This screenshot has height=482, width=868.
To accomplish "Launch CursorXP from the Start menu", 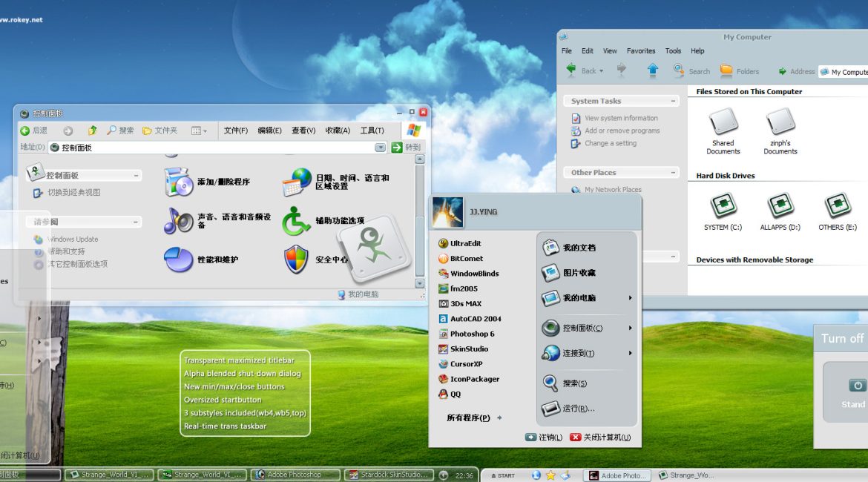I will pyautogui.click(x=461, y=364).
